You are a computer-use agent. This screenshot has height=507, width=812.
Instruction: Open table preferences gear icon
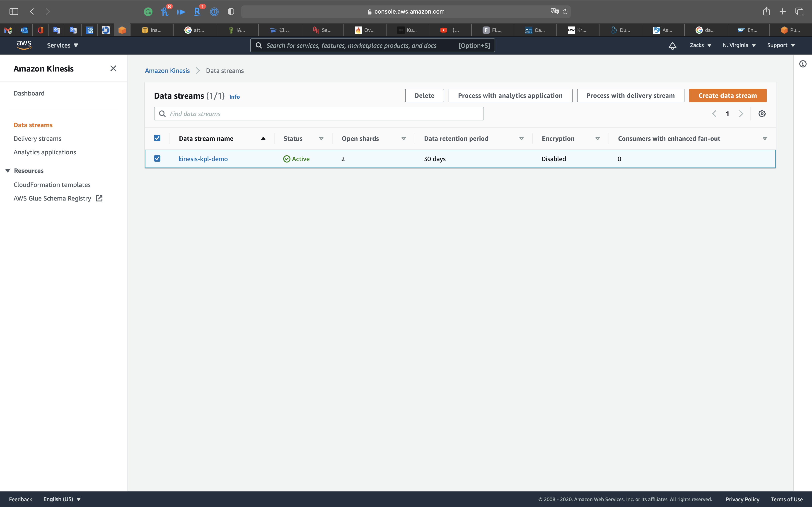(762, 114)
